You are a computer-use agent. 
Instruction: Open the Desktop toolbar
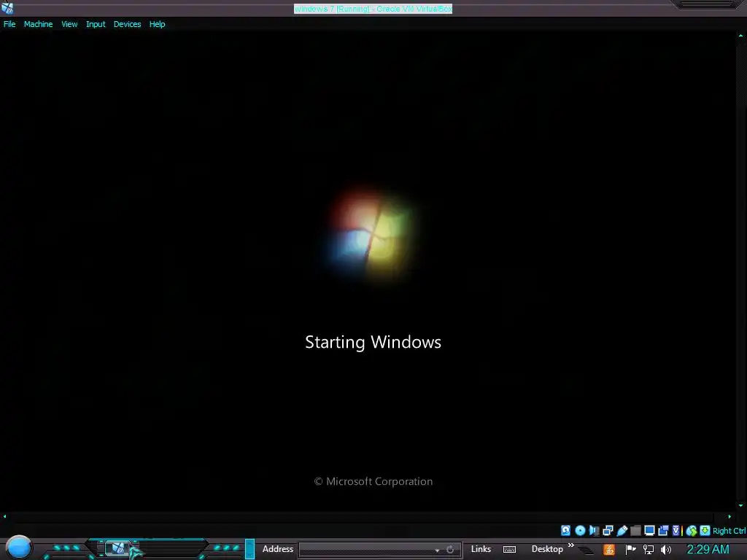coord(547,549)
